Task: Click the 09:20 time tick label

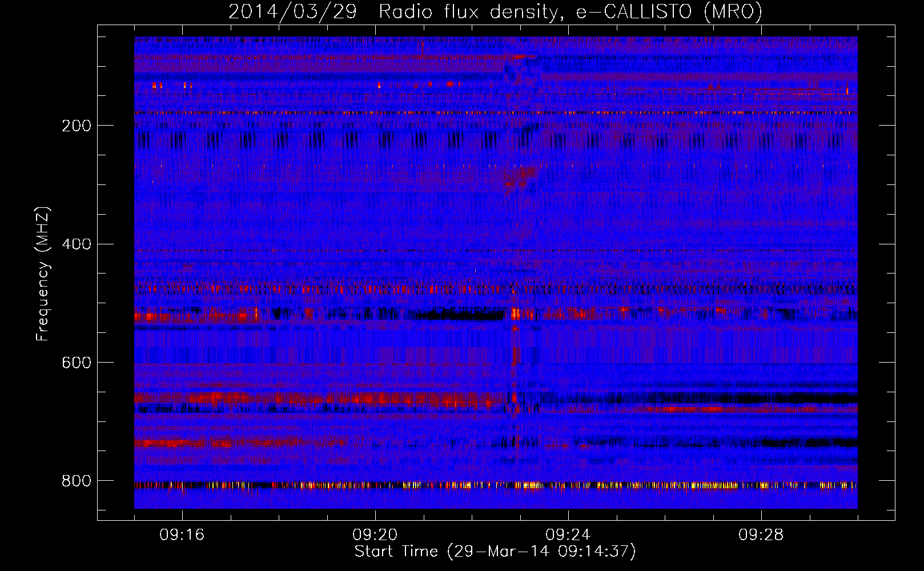Action: coord(375,535)
